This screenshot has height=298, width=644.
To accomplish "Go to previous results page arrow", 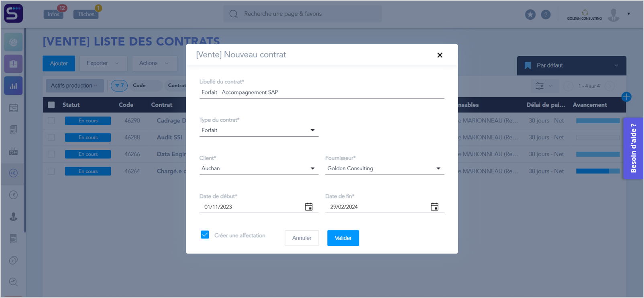I will tap(568, 86).
